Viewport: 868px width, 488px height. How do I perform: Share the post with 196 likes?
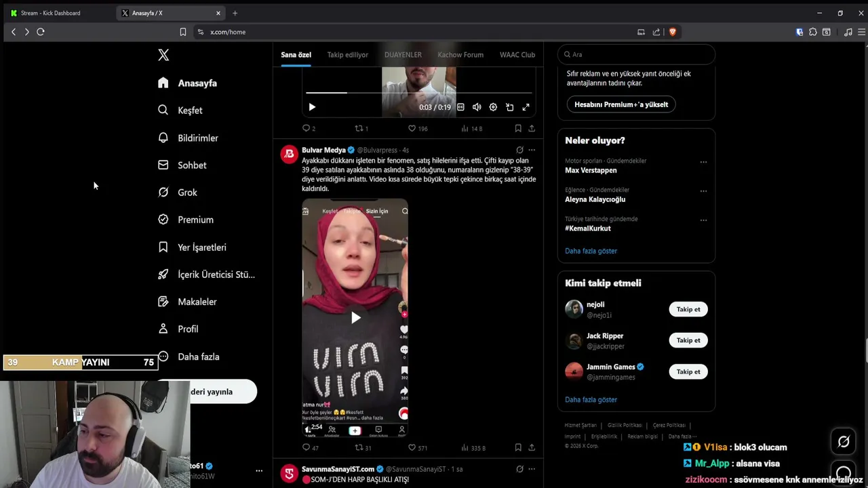[x=532, y=128]
